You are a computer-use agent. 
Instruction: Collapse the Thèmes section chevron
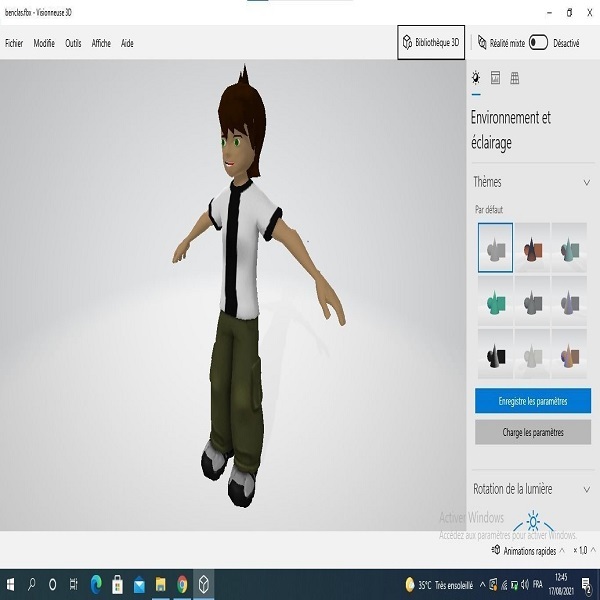tap(586, 183)
